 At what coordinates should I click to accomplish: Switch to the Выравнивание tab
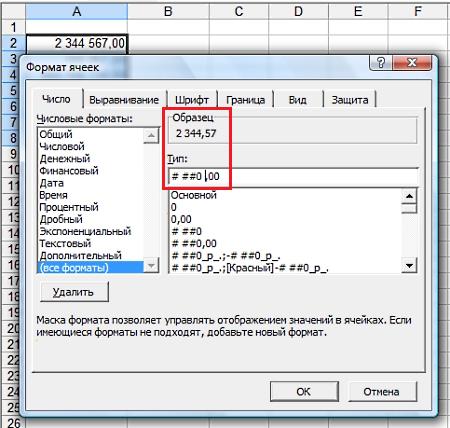(124, 100)
